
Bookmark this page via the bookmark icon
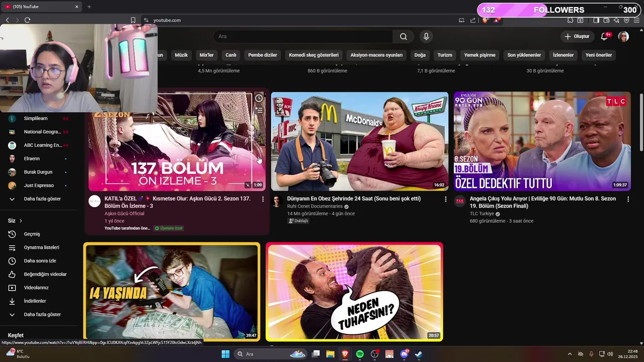[x=133, y=20]
